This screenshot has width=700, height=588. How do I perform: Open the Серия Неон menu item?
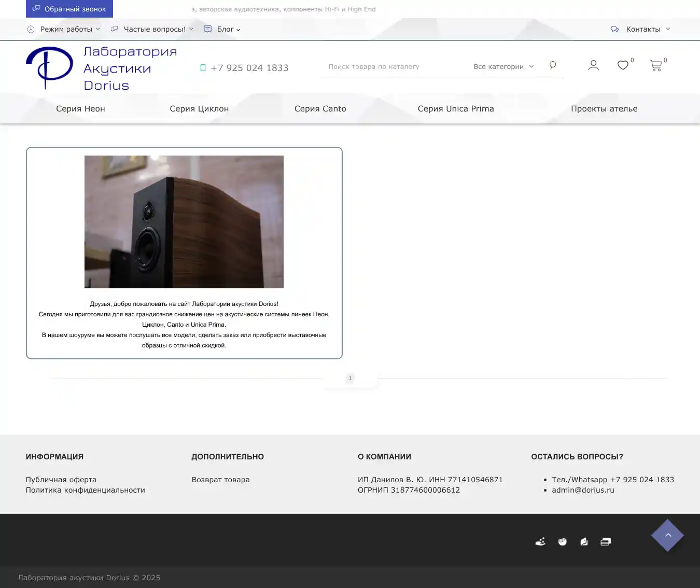click(80, 109)
